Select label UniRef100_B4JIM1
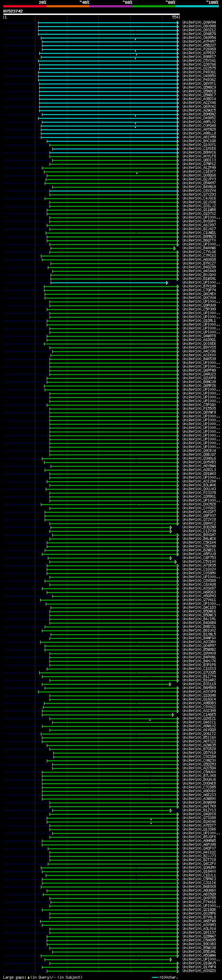The width and height of the screenshot is (222, 980). coord(199,618)
